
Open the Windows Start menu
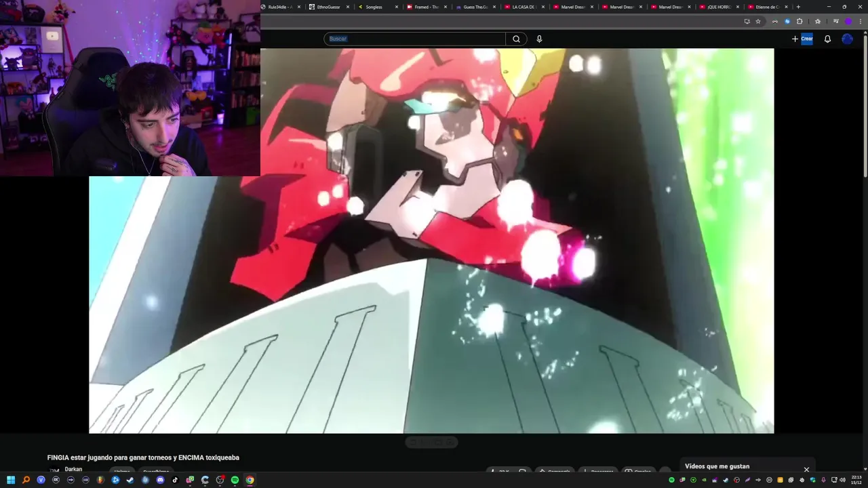click(11, 480)
